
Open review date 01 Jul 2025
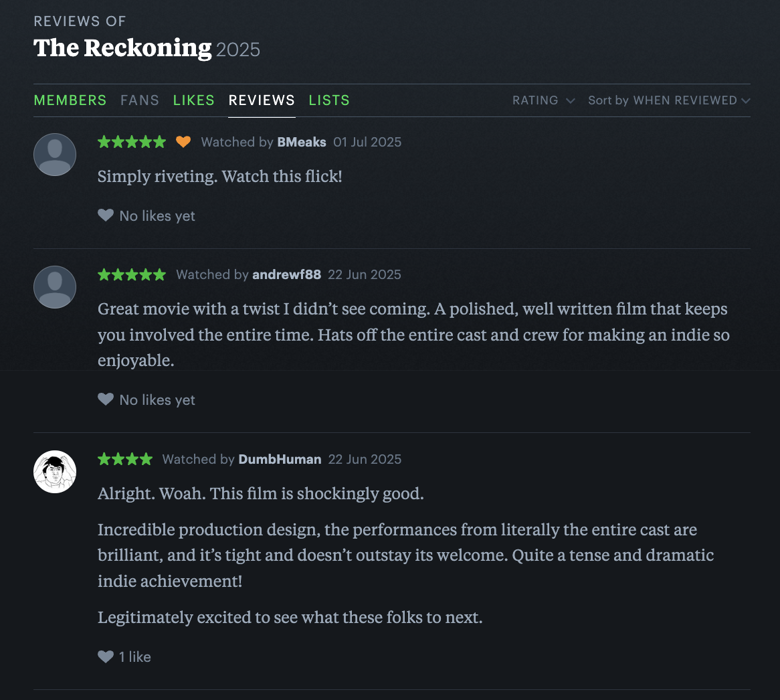tap(367, 142)
